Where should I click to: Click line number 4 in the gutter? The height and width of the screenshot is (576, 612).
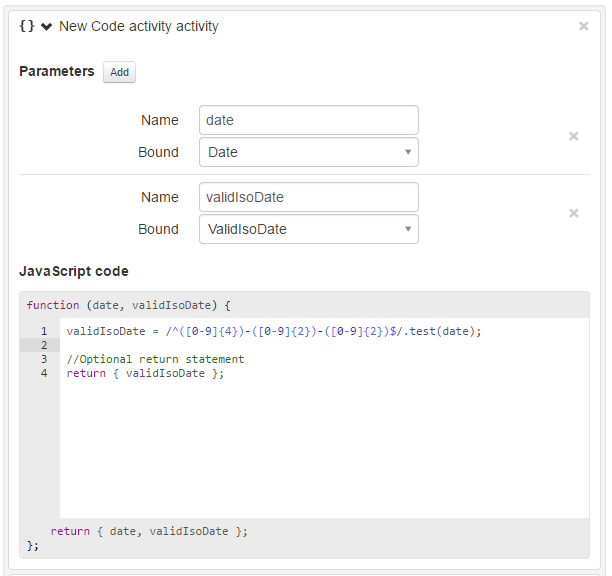point(44,373)
